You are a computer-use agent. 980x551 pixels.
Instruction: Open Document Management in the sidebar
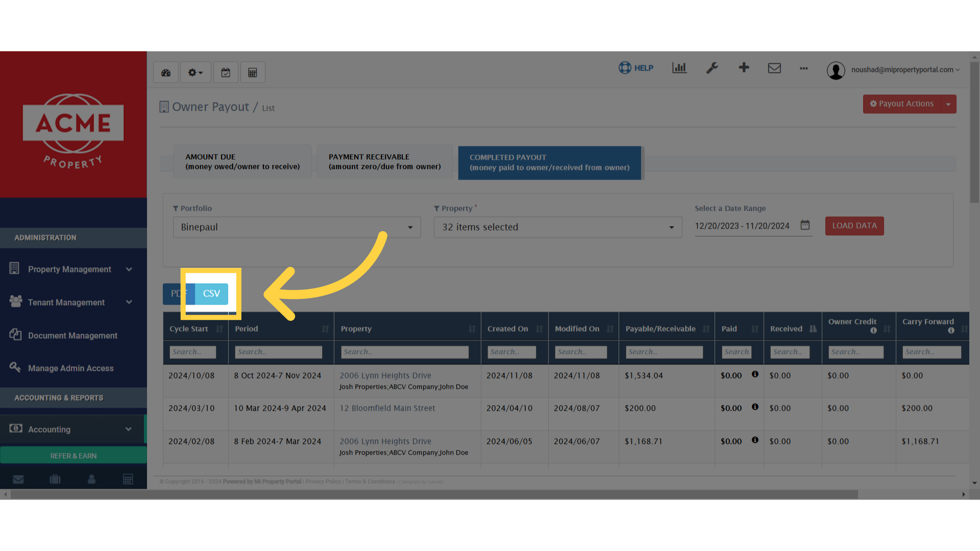(x=73, y=335)
